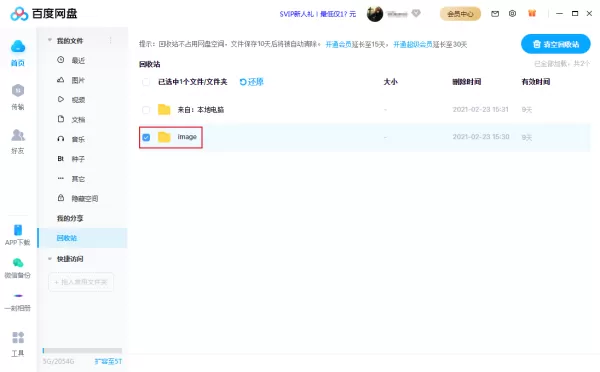
Task: Click the clock icon beside 最近
Action: (60, 60)
